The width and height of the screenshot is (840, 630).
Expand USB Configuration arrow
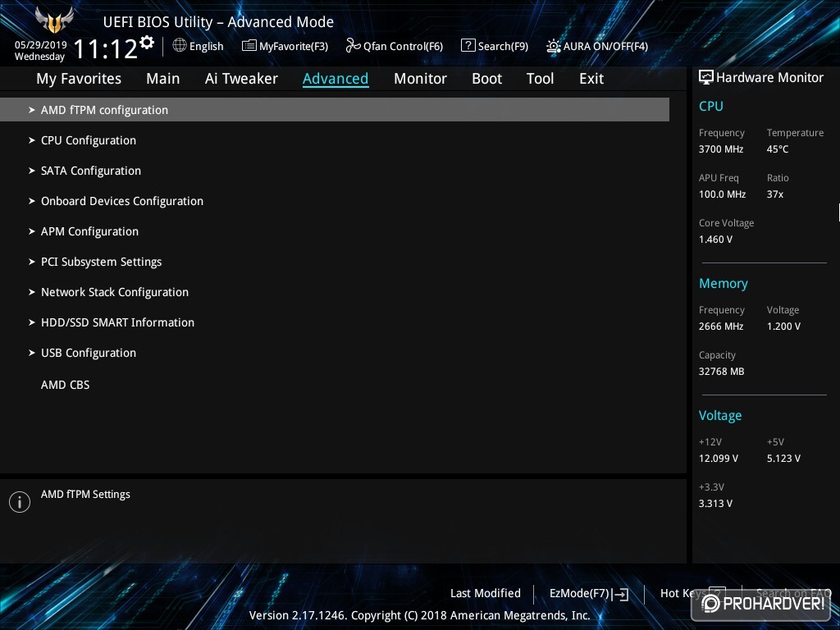click(x=32, y=353)
